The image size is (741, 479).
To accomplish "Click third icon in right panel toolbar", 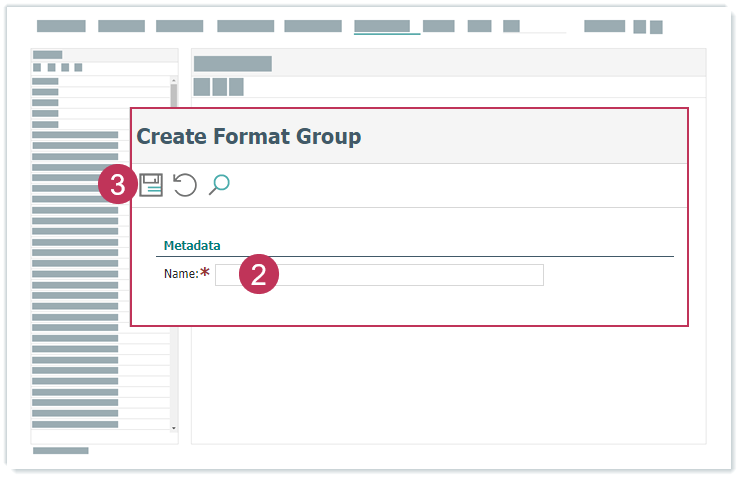I will point(236,87).
